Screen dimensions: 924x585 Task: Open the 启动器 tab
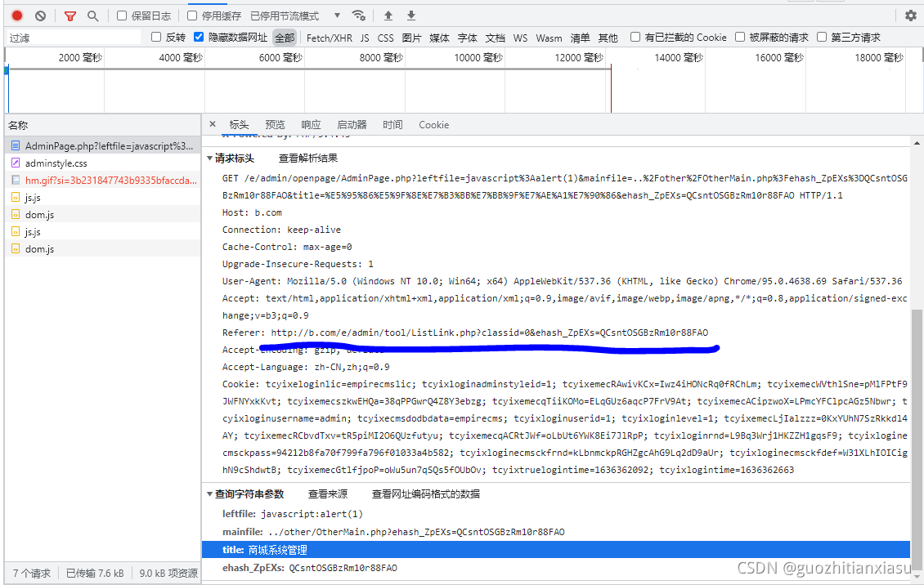pyautogui.click(x=352, y=125)
